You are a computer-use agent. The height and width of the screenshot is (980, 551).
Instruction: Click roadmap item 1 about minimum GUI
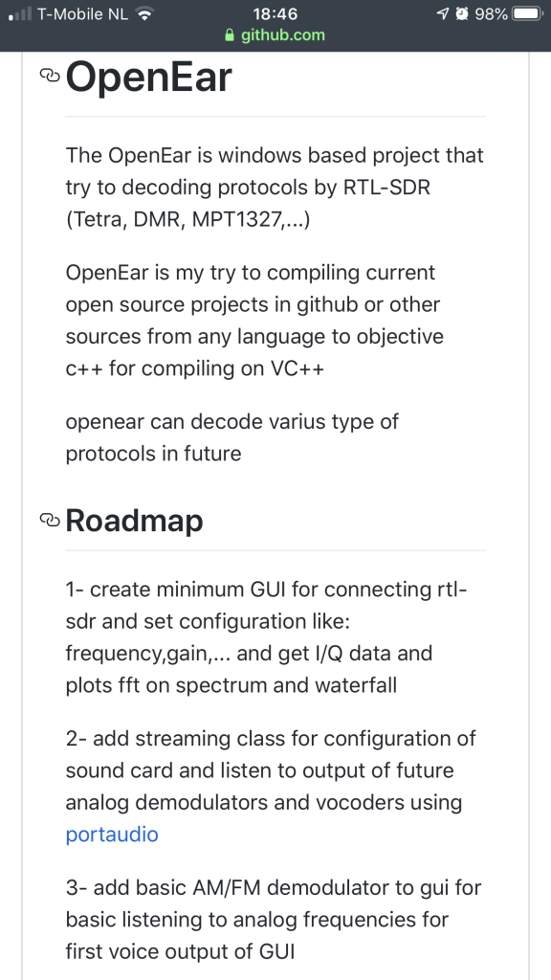268,637
